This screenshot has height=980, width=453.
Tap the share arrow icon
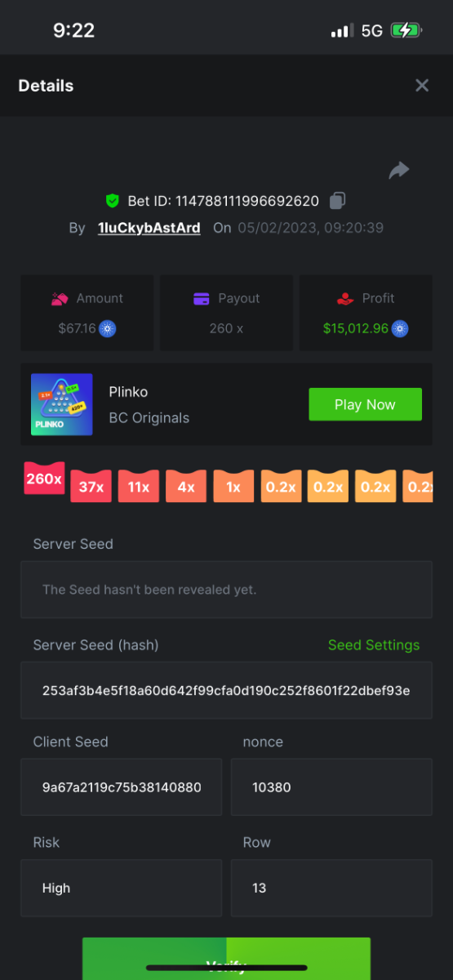(x=399, y=170)
